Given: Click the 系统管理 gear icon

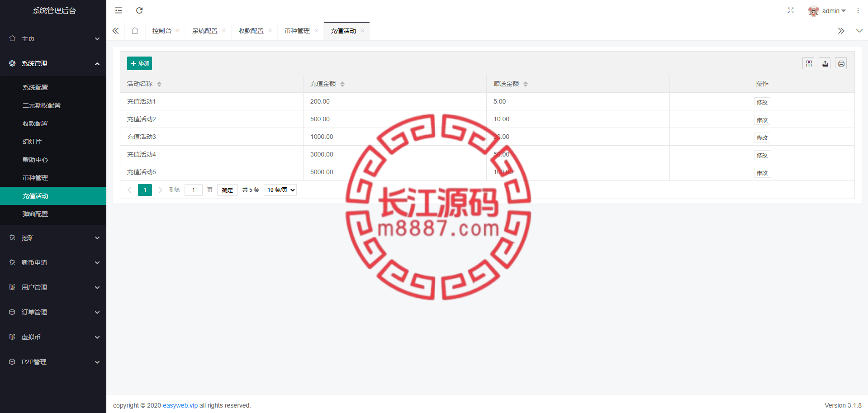Looking at the screenshot, I should click(x=12, y=63).
